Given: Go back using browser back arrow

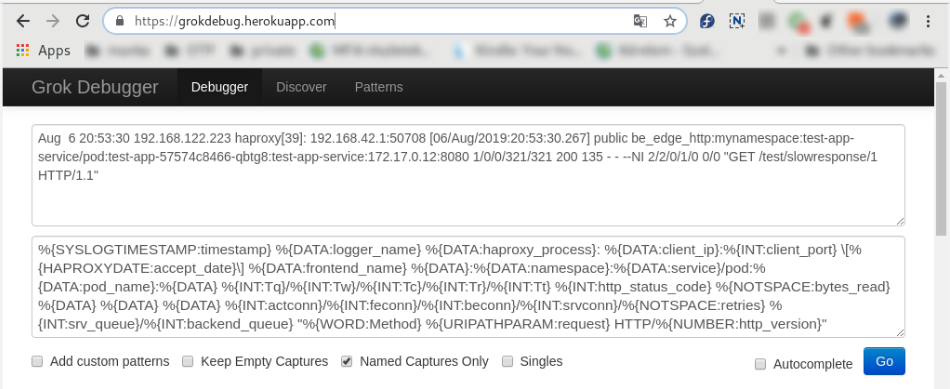Looking at the screenshot, I should [23, 21].
